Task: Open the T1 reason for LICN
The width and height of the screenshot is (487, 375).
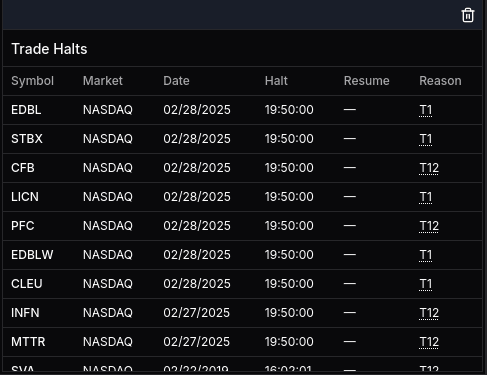Action: (425, 197)
